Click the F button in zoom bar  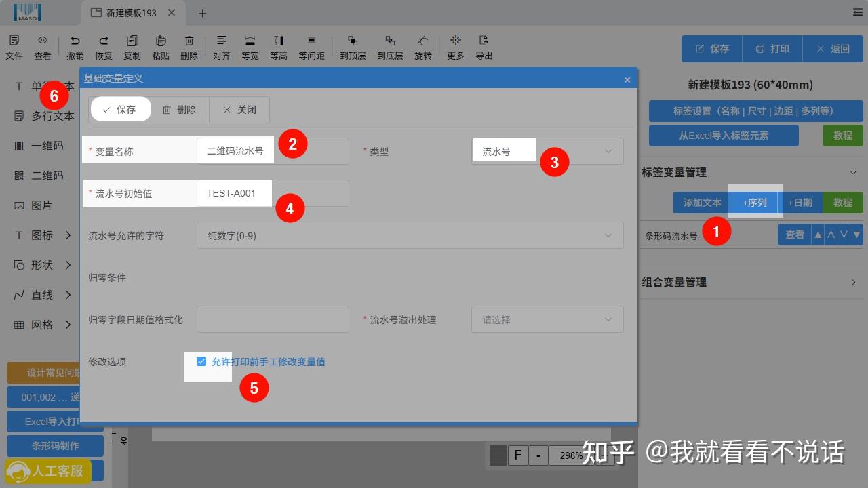tap(518, 455)
